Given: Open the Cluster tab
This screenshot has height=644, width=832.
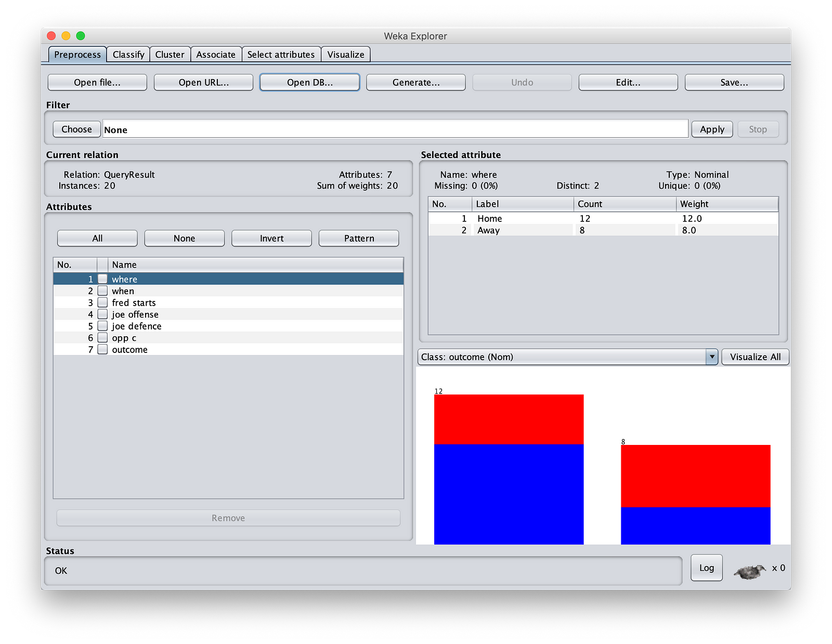Looking at the screenshot, I should coord(170,55).
